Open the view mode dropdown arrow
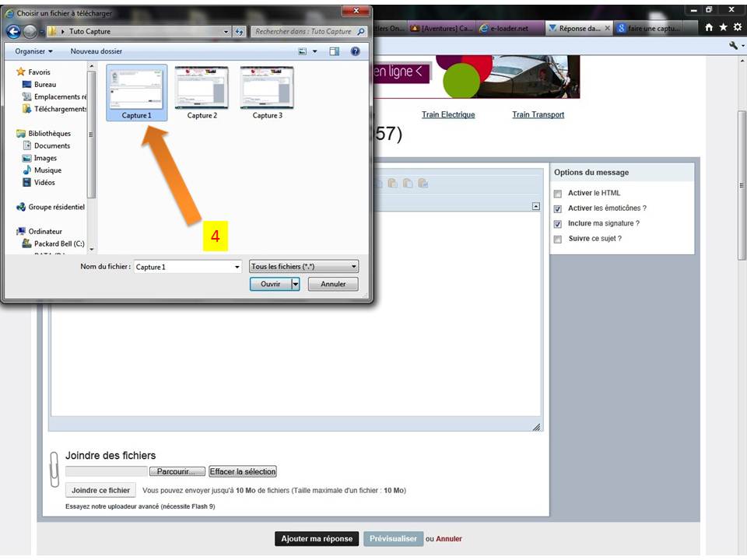Image resolution: width=747 pixels, height=560 pixels. click(315, 51)
